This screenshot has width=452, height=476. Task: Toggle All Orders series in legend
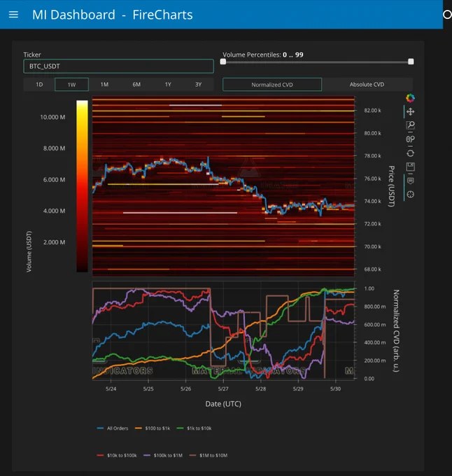coord(113,428)
